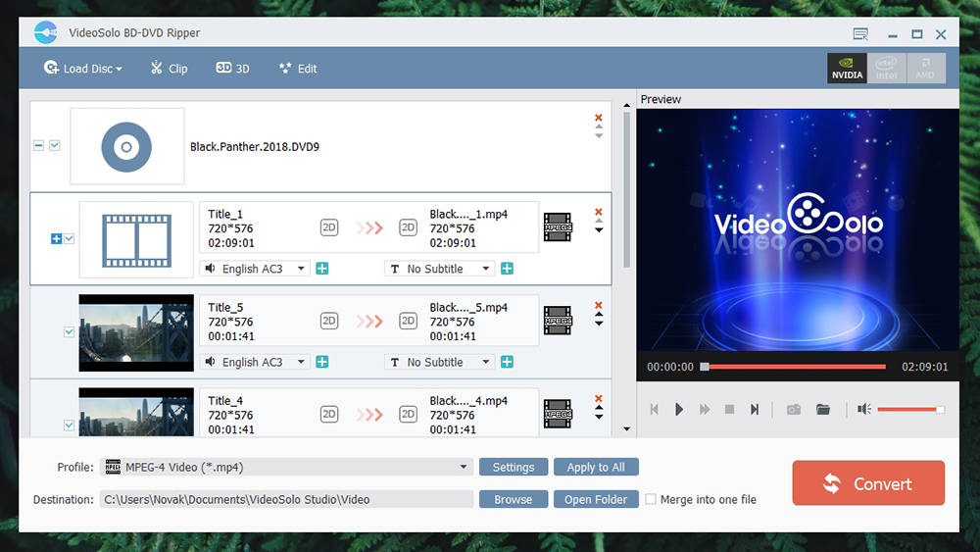Toggle NVIDIA hardware acceleration
Screen dimensions: 980x552
click(847, 68)
